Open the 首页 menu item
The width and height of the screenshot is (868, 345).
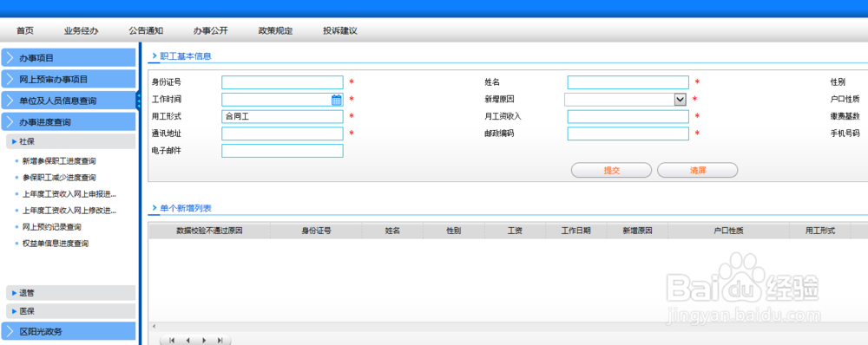(x=25, y=31)
